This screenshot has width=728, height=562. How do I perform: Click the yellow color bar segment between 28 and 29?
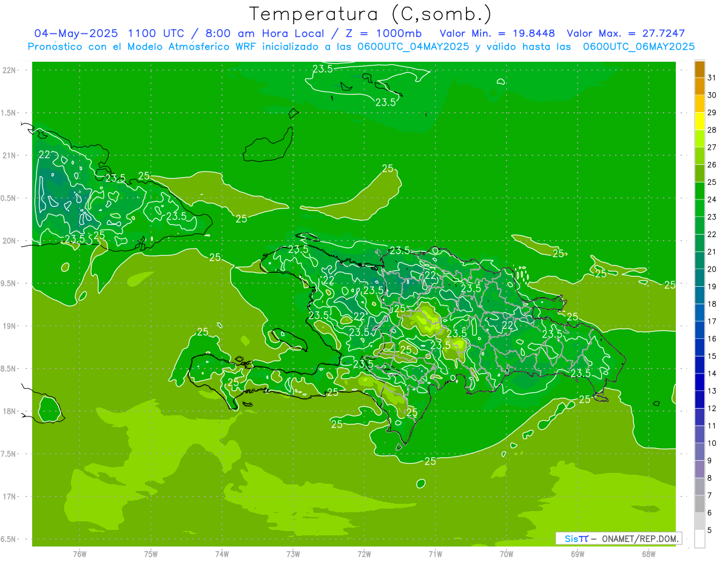point(699,121)
